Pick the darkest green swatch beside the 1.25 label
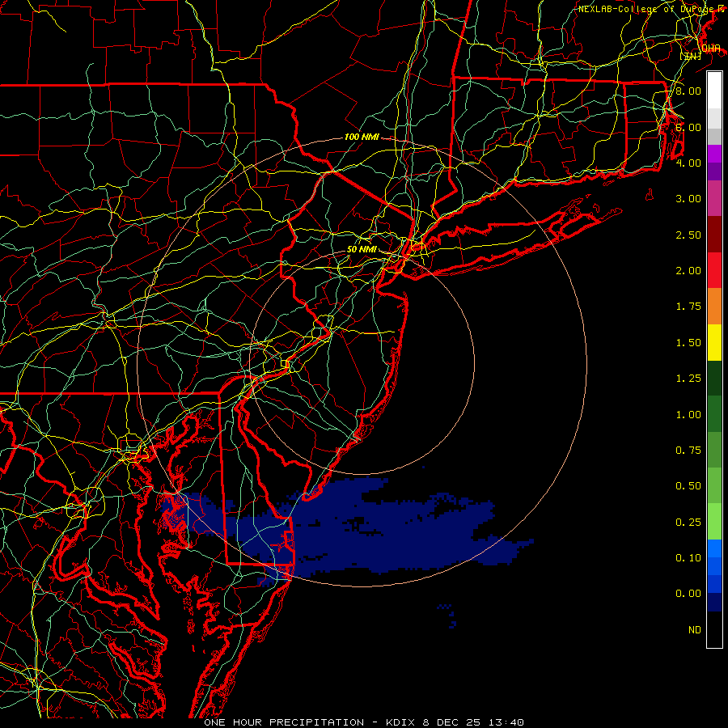 pos(714,379)
